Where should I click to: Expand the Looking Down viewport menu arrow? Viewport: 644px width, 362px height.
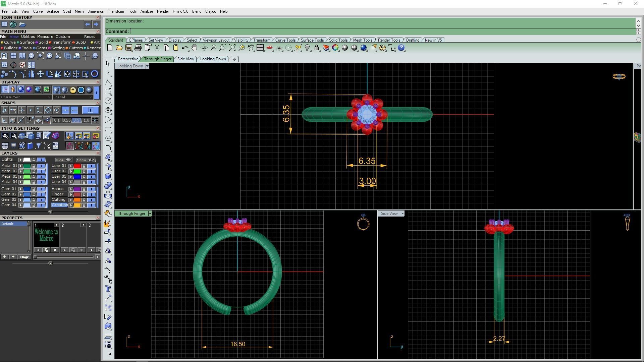click(x=147, y=66)
